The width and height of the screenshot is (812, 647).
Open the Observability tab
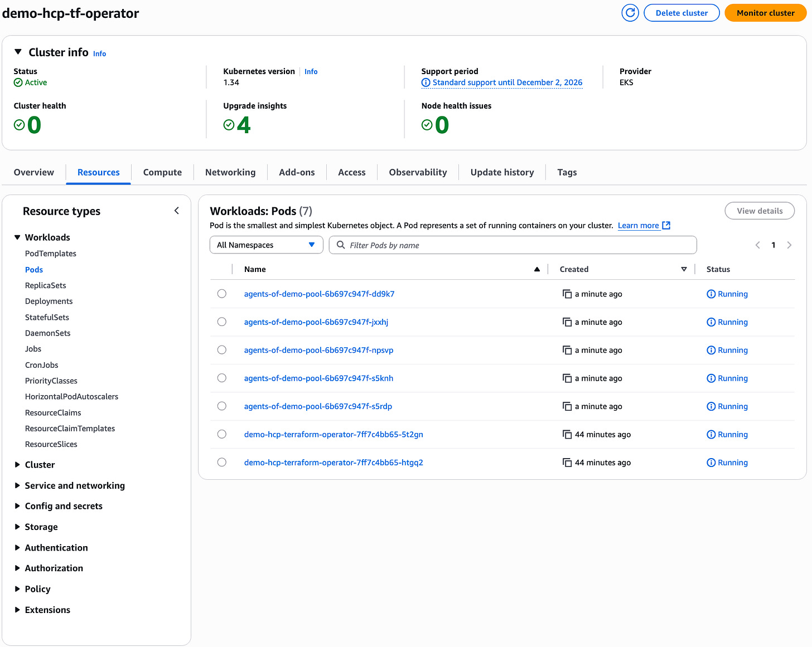(418, 172)
